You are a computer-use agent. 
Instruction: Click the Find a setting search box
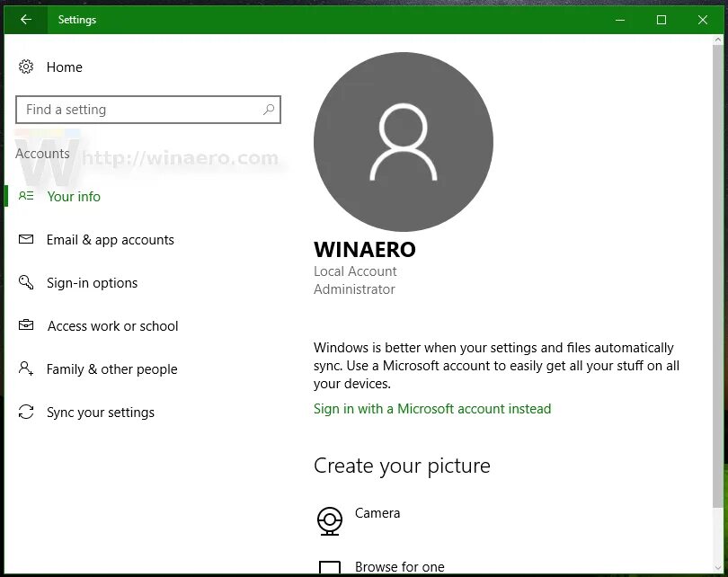click(x=148, y=110)
